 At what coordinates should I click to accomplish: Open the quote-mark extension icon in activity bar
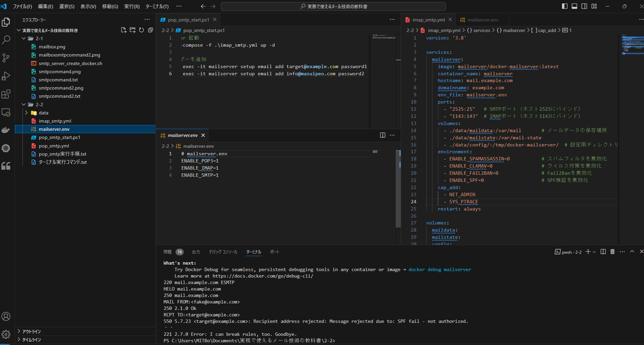pos(6,166)
